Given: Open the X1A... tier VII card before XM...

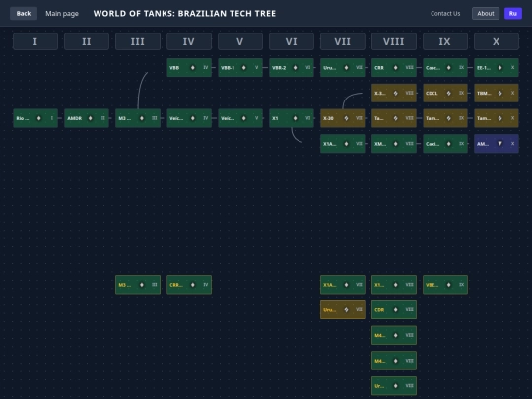Looking at the screenshot, I should pyautogui.click(x=343, y=144).
